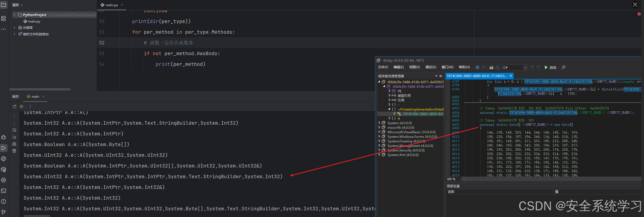644x217 pixels.
Task: Expand 外部库 in project tree
Action: [x=14, y=28]
